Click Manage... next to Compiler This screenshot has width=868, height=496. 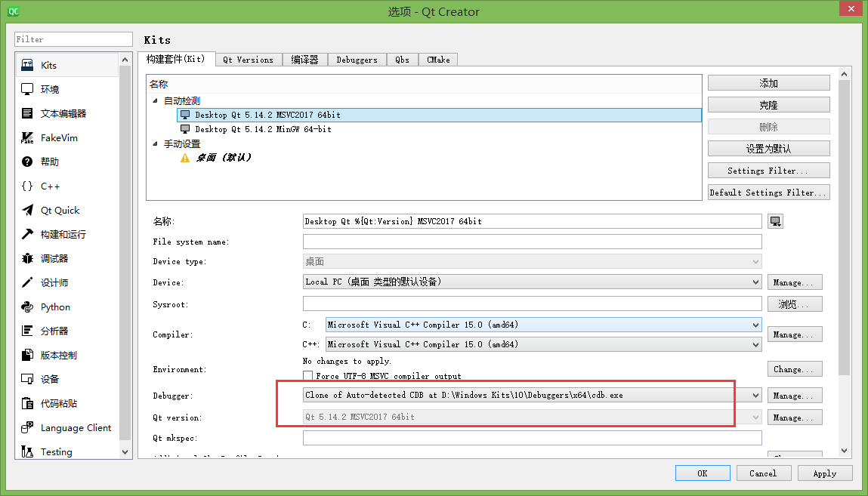tap(795, 334)
